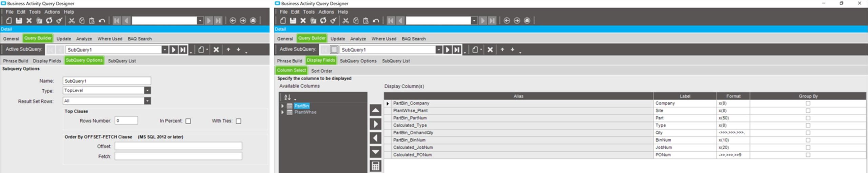Click last subquery icon in left window
The height and width of the screenshot is (173, 868).
point(183,50)
